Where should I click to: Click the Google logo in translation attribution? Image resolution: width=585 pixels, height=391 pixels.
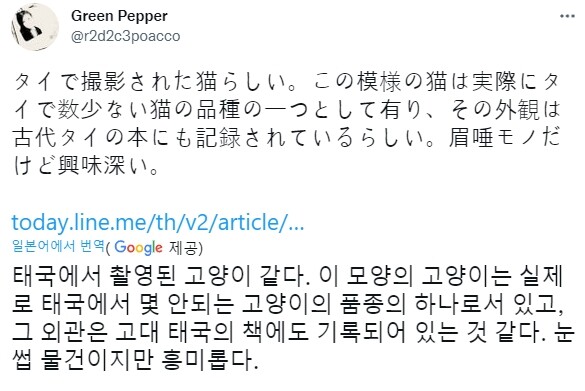(x=138, y=247)
